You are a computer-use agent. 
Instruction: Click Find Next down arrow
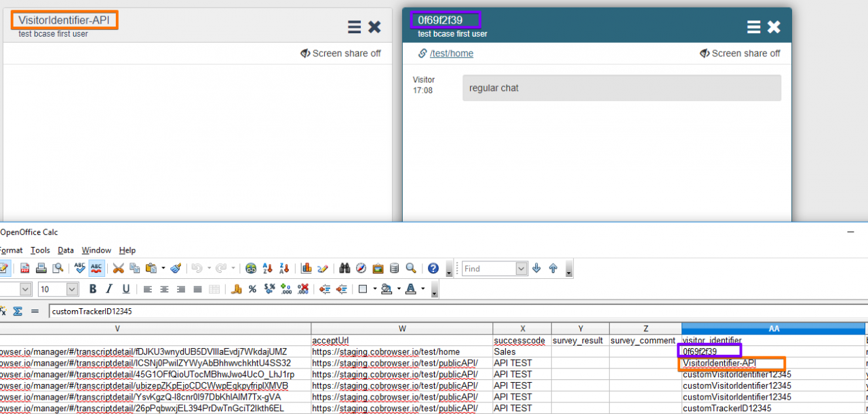(537, 269)
